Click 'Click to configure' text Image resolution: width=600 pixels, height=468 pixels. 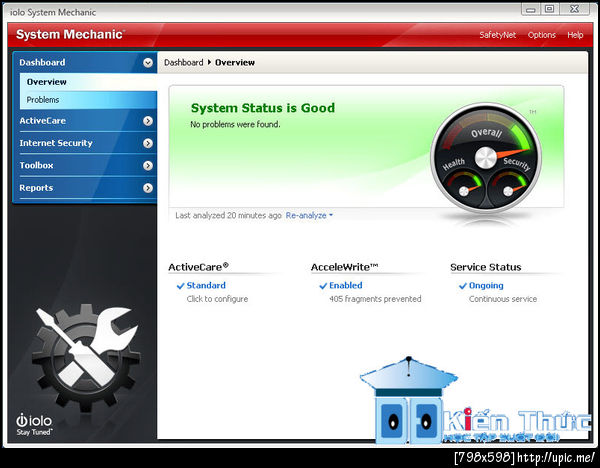tap(217, 299)
